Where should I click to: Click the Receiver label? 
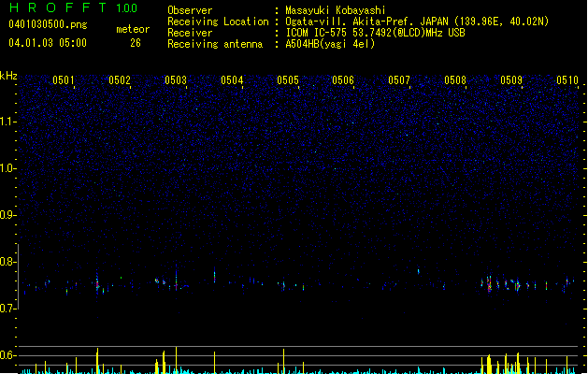click(x=190, y=33)
